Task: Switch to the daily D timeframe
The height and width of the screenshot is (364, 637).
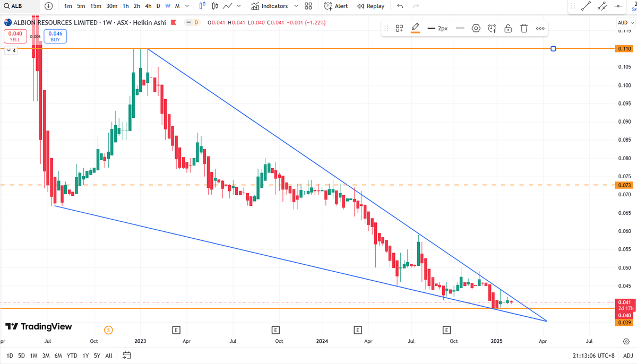Action: pos(158,6)
